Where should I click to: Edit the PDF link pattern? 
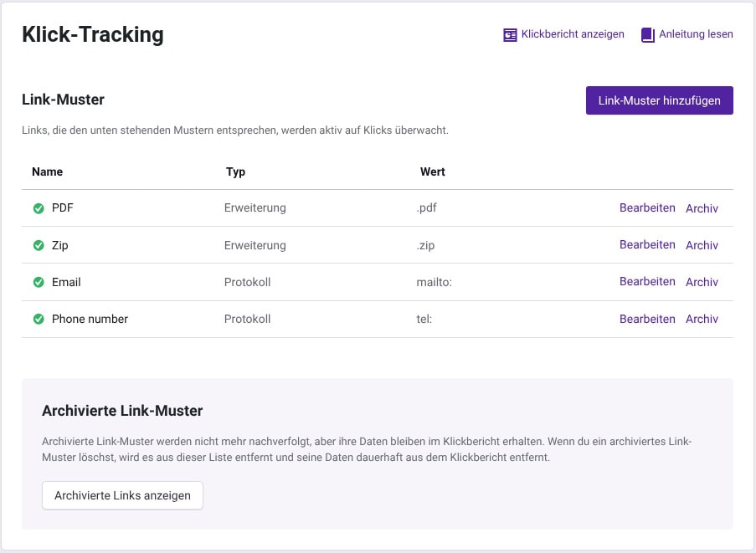(x=647, y=208)
